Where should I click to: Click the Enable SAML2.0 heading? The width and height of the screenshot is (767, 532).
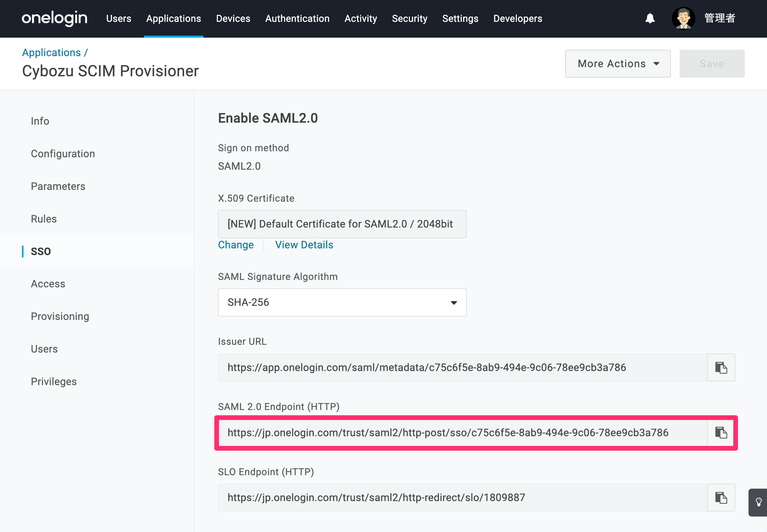point(268,118)
